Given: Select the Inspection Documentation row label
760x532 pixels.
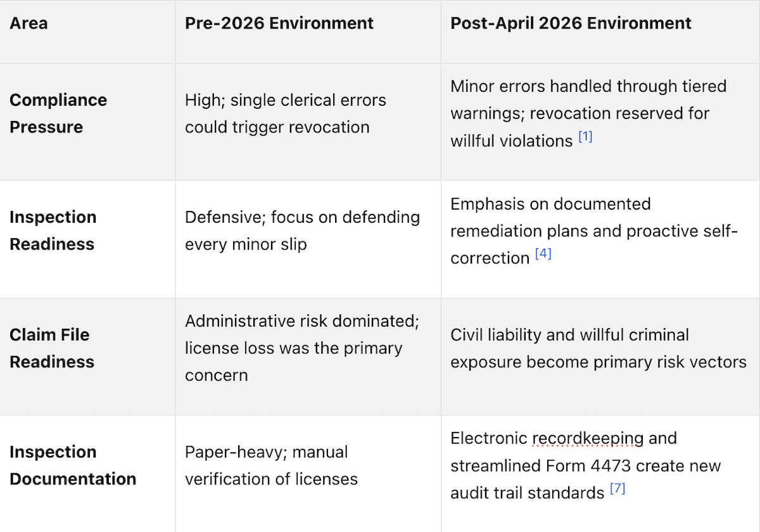Looking at the screenshot, I should coord(73,465).
